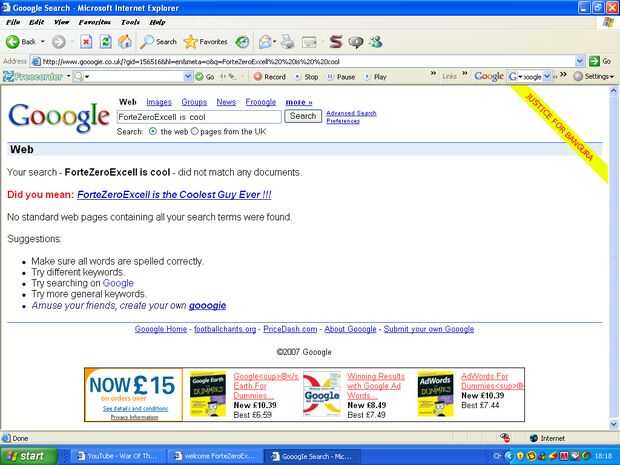Refresh the page with green arrows icon
Viewport: 620px width, 465px height.
click(x=105, y=42)
